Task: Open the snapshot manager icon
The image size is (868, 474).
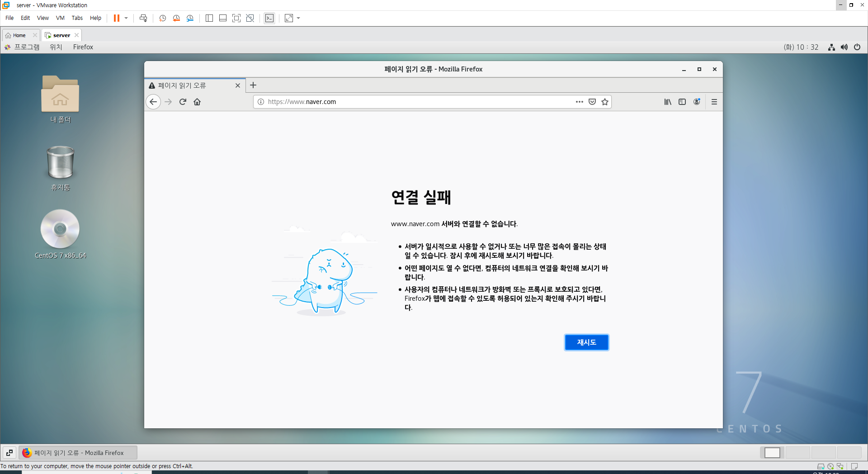Action: pyautogui.click(x=190, y=18)
